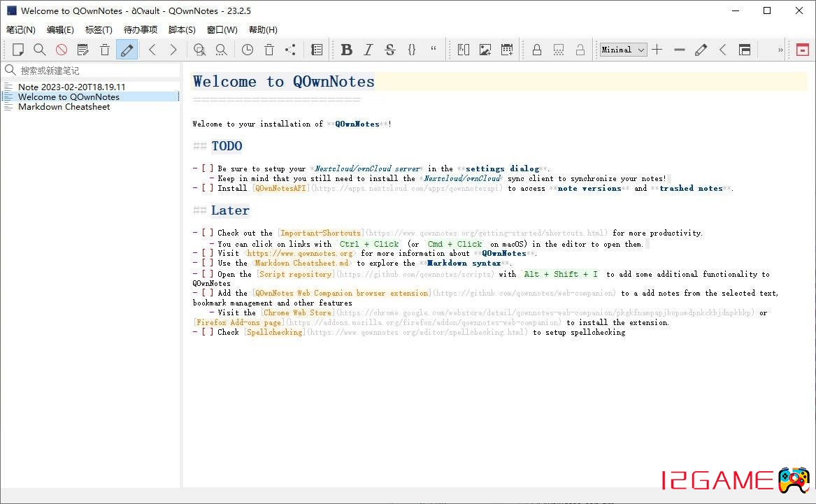Click the 'Welcome to QOwnNotes' heading in editor
The width and height of the screenshot is (816, 504).
click(284, 82)
